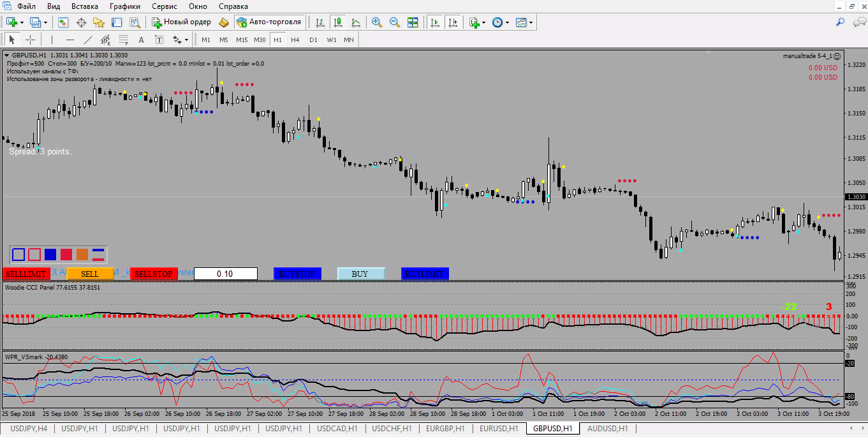Launch the MetaEditor with the book icon

tap(223, 22)
